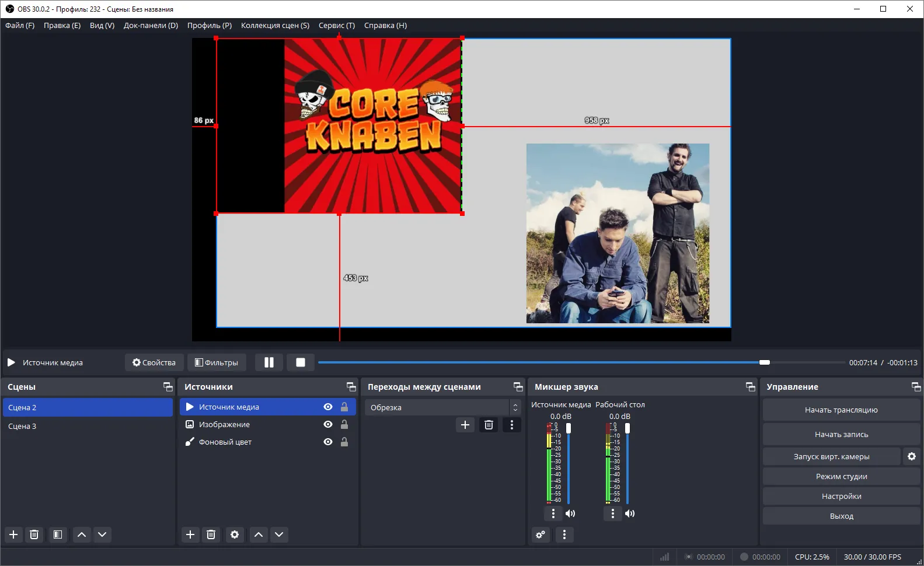The image size is (924, 566).
Task: Open the Справка (H) menu
Action: pos(385,25)
